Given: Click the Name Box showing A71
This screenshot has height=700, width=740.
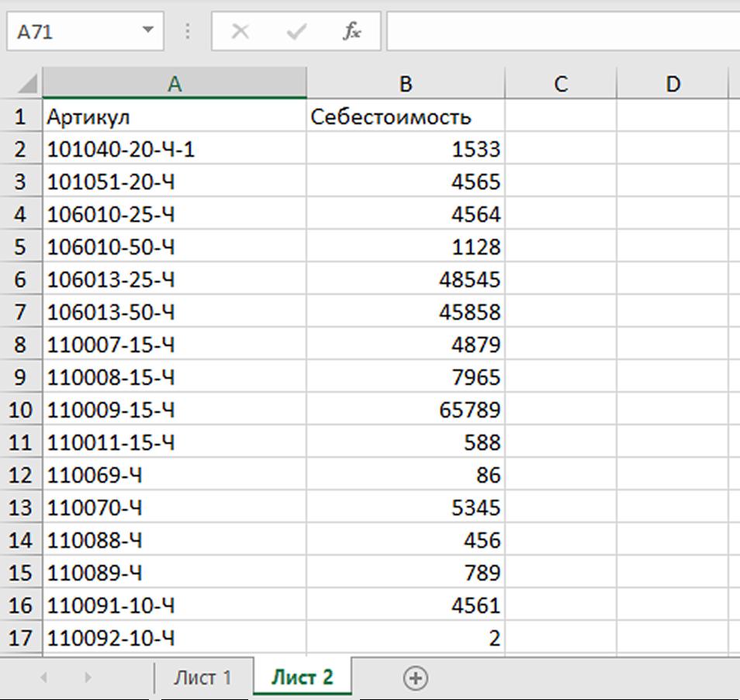Looking at the screenshot, I should coord(74,32).
